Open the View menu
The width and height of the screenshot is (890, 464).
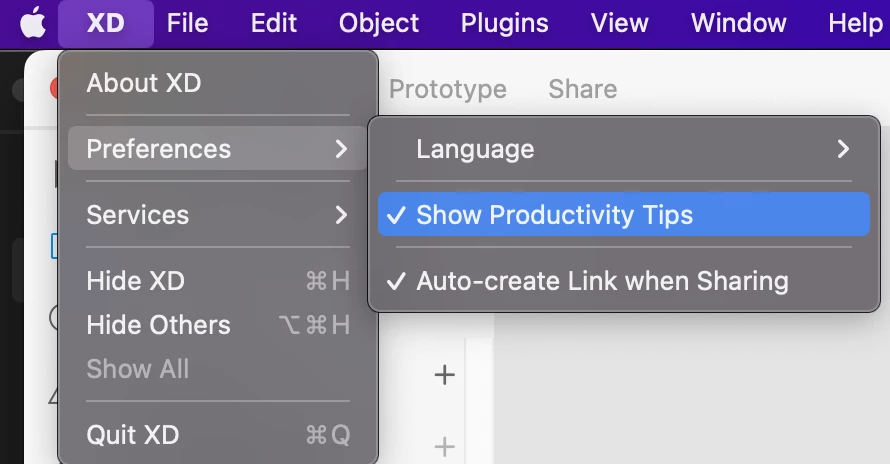pos(619,24)
